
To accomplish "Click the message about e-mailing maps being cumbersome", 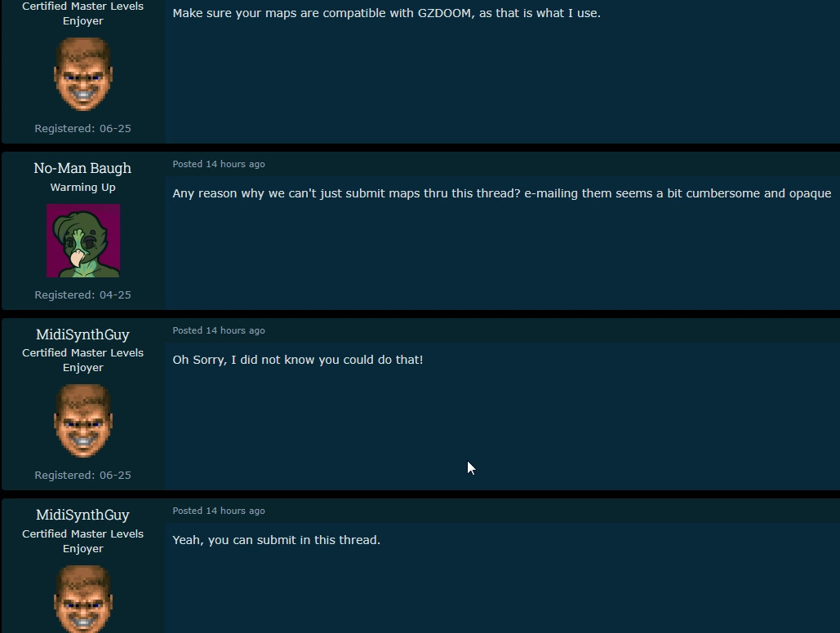I will click(501, 193).
